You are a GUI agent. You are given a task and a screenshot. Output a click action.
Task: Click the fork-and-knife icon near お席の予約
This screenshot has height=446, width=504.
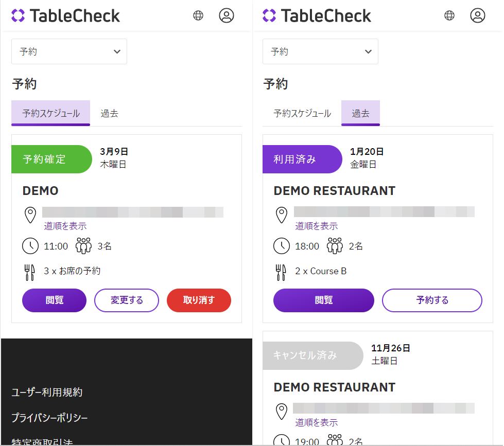tap(30, 272)
